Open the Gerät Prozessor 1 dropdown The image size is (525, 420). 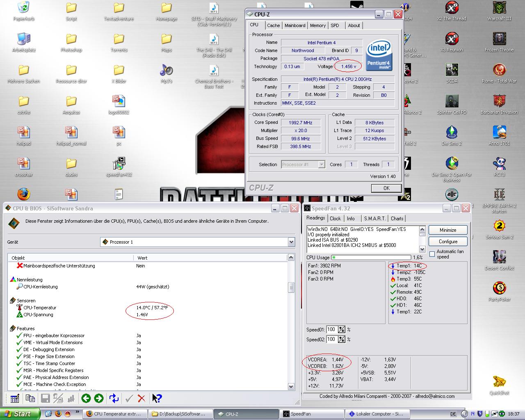click(x=291, y=242)
